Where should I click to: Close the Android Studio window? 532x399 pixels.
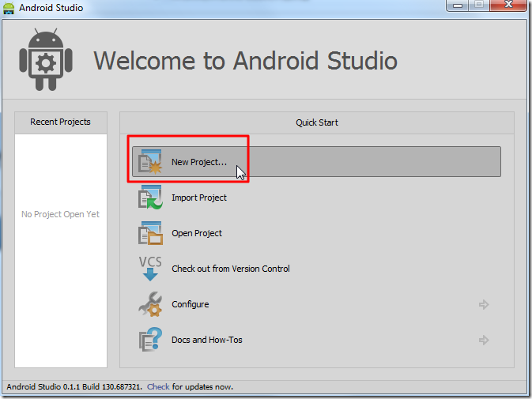(x=508, y=5)
